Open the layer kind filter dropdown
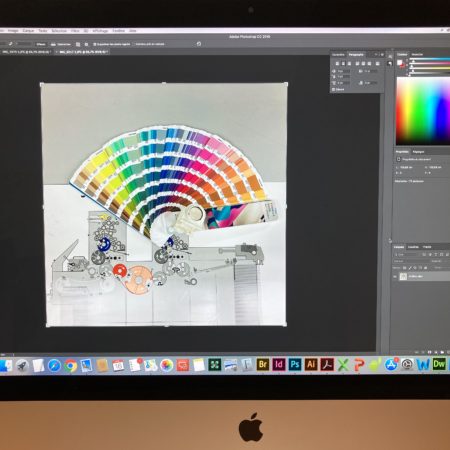The width and height of the screenshot is (450, 450). click(405, 254)
